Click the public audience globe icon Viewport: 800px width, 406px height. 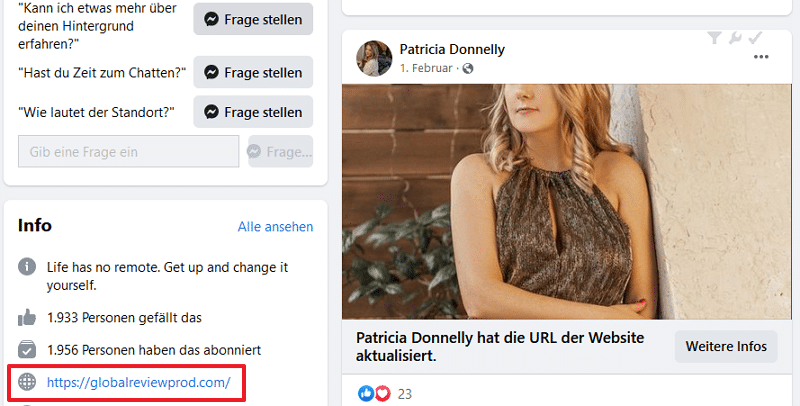(468, 68)
